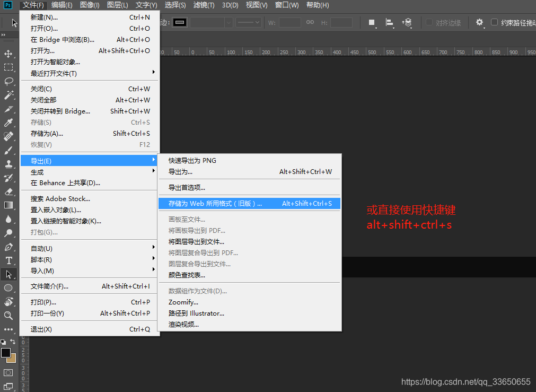This screenshot has width=536, height=392.
Task: Choose 新建(N)... from File menu
Action: click(x=90, y=18)
